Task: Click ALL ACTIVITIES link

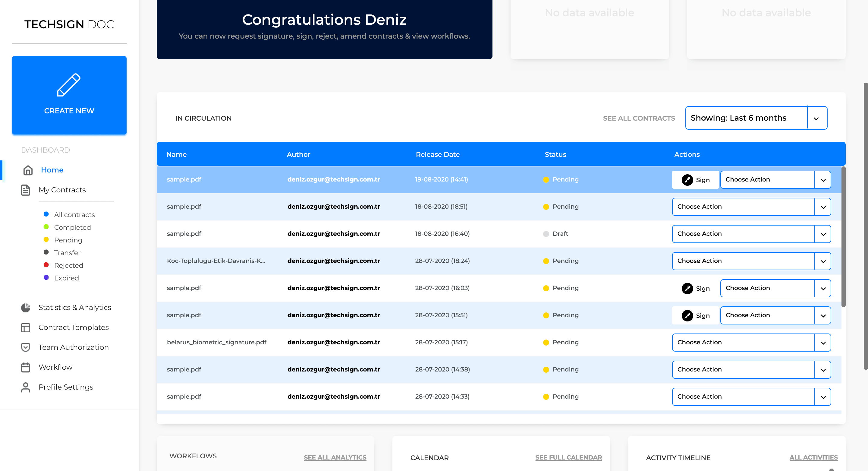Action: pyautogui.click(x=813, y=457)
